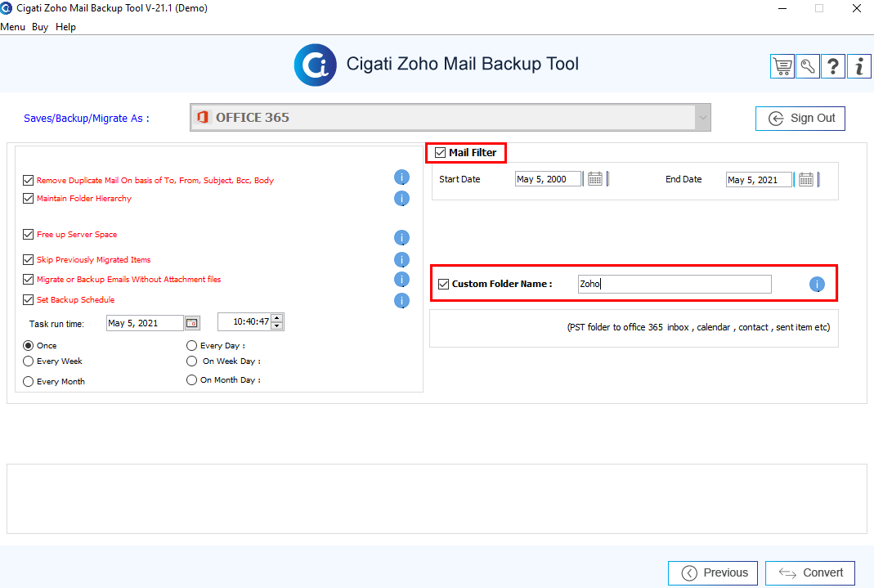This screenshot has width=874, height=588.
Task: Click the about info icon in header
Action: (859, 66)
